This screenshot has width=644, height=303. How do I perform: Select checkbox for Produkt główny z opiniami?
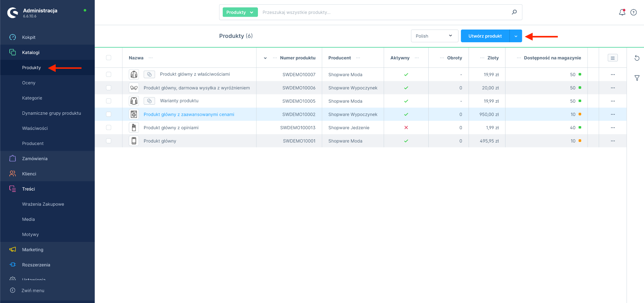109,128
